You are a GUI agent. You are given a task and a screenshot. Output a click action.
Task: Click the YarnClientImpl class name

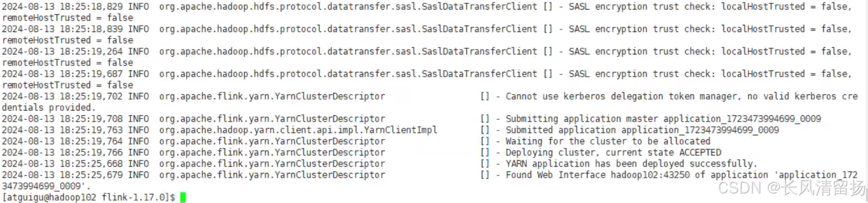click(x=298, y=130)
